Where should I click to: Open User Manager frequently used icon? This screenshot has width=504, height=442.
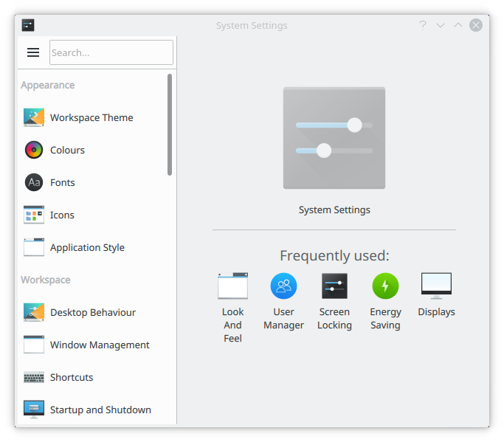point(283,286)
